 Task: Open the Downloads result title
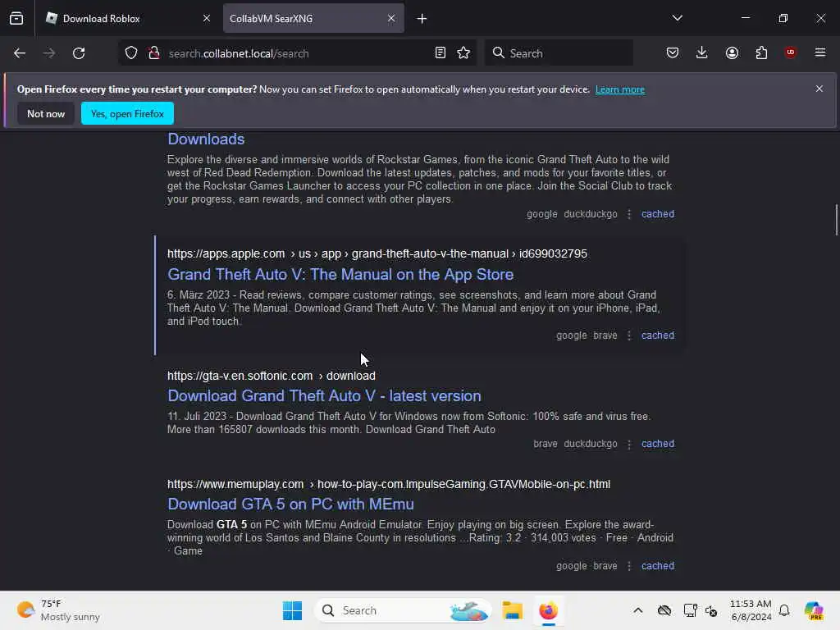pos(206,139)
